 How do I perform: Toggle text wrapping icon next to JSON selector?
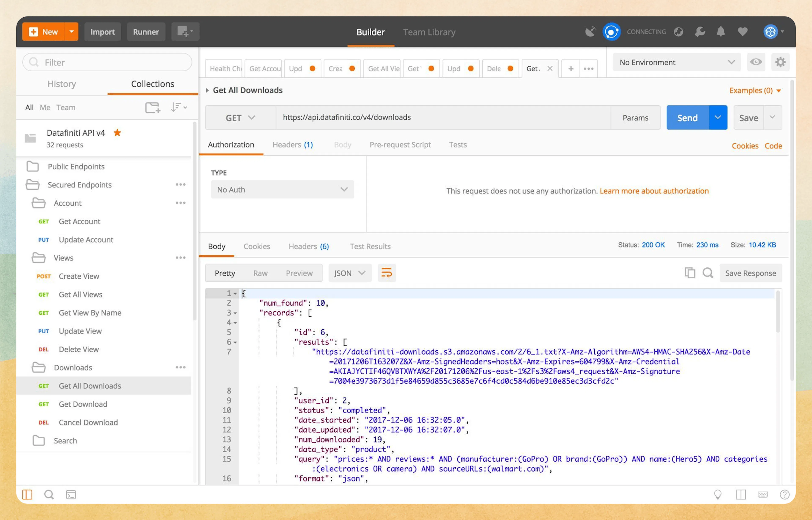pyautogui.click(x=387, y=273)
